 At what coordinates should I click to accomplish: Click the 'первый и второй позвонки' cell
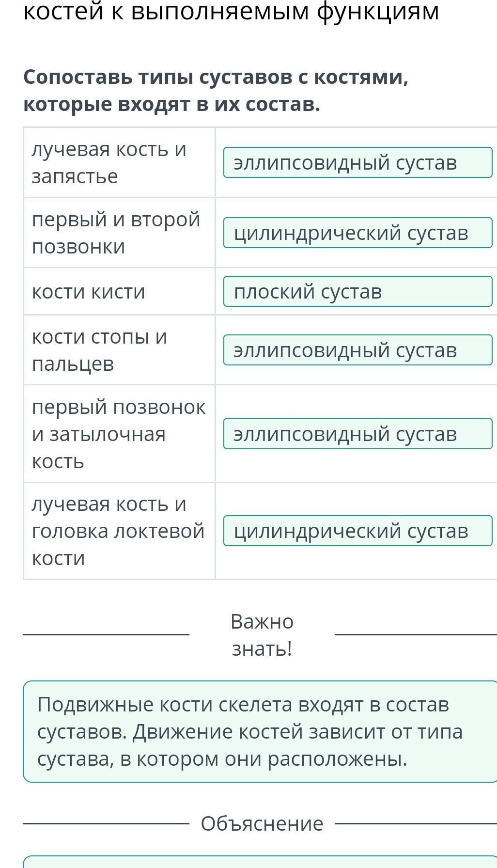tap(119, 233)
